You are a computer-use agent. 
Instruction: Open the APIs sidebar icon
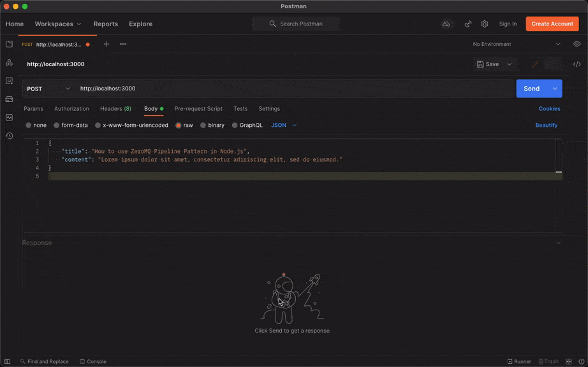pyautogui.click(x=9, y=62)
